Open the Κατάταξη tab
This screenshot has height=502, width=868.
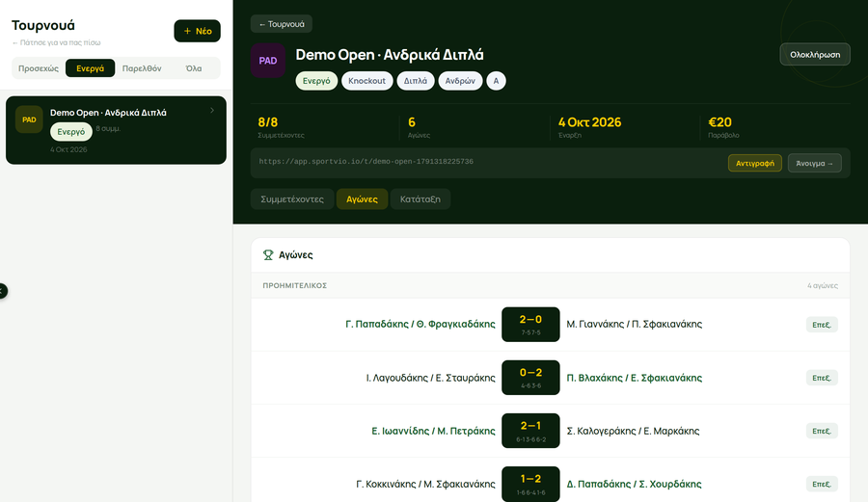coord(420,199)
